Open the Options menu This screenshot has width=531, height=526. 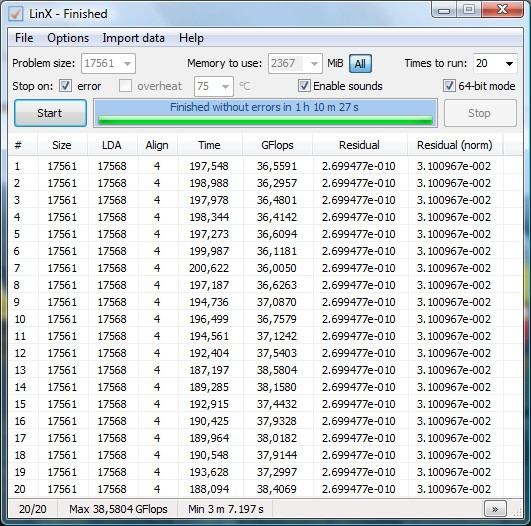68,38
